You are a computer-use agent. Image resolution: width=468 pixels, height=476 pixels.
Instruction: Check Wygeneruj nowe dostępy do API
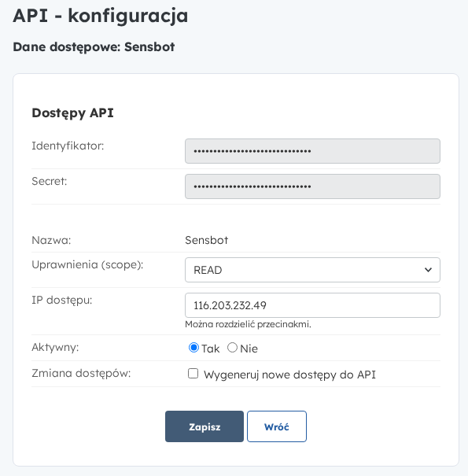coord(193,374)
